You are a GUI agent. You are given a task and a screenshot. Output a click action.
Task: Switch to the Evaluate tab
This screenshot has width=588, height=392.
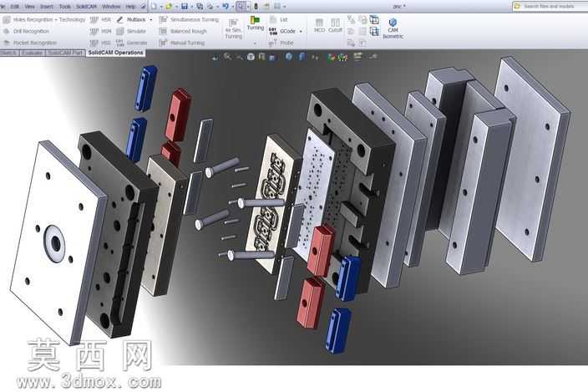33,53
